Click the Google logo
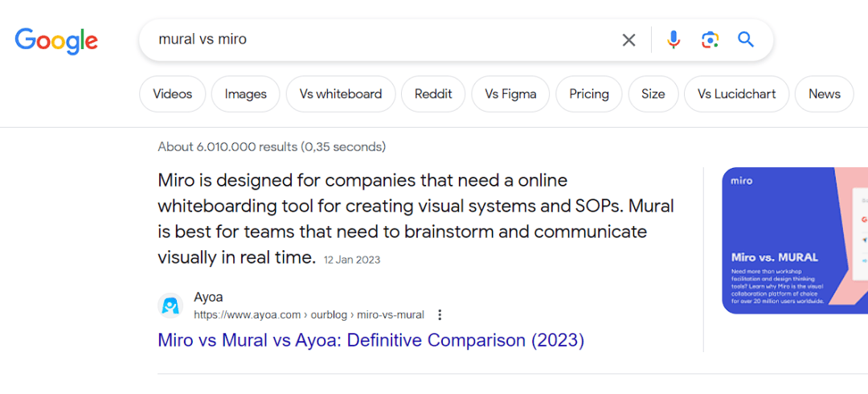Image resolution: width=868 pixels, height=394 pixels. tap(56, 40)
